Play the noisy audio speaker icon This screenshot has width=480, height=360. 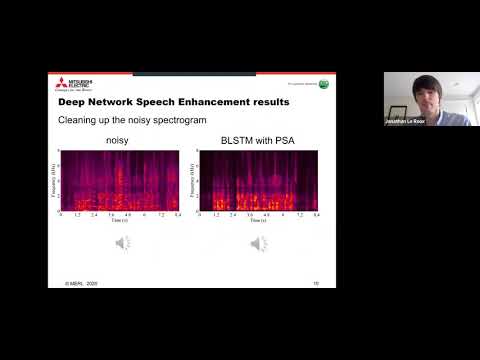pos(123,244)
